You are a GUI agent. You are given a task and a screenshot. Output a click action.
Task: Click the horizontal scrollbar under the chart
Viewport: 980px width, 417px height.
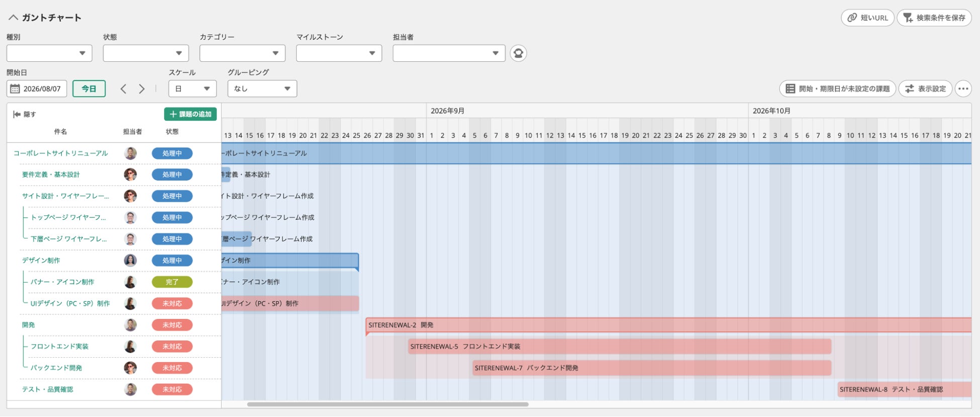pyautogui.click(x=387, y=404)
